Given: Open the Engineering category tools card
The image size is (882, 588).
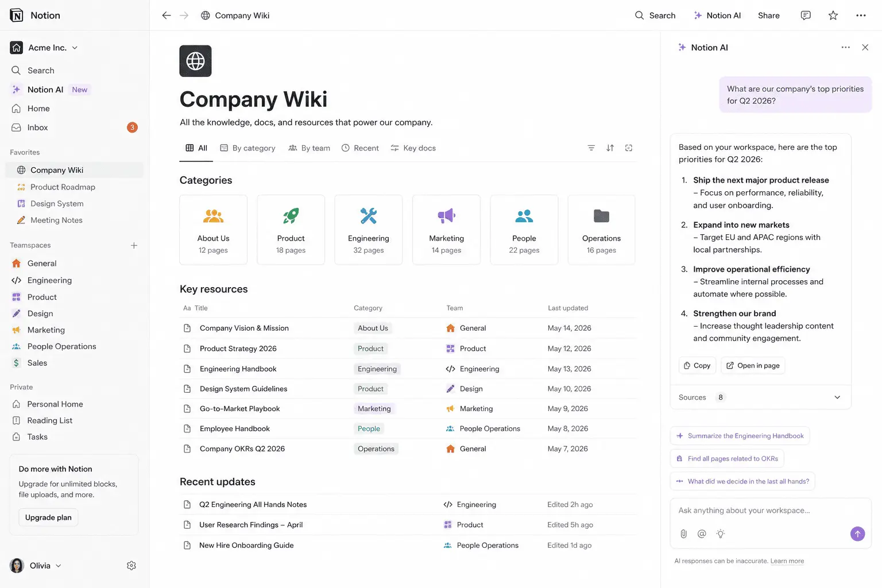Looking at the screenshot, I should tap(368, 230).
